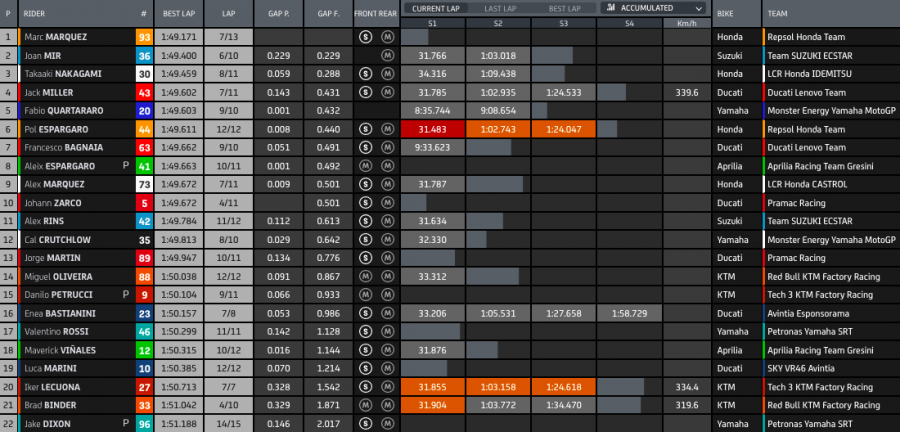900x432 pixels.
Task: Click Pol Espargaro's red 31.483 sector time
Action: (432, 129)
